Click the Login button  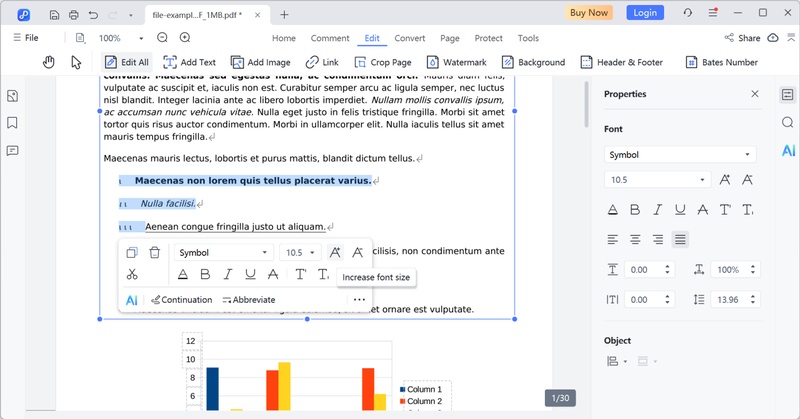(645, 13)
